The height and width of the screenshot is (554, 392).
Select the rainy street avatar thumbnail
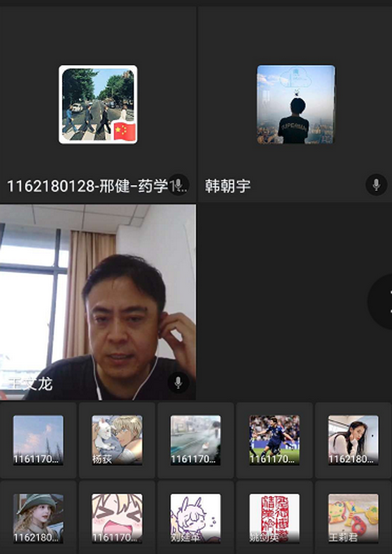[x=195, y=440]
